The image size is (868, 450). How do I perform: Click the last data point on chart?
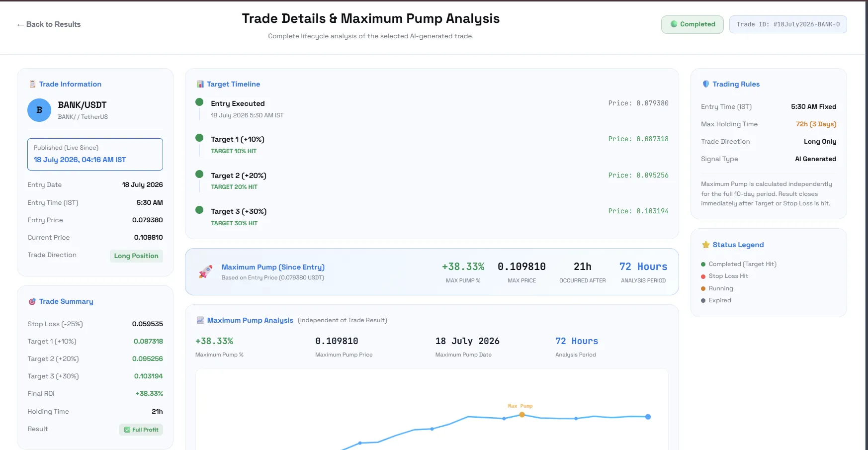[648, 417]
